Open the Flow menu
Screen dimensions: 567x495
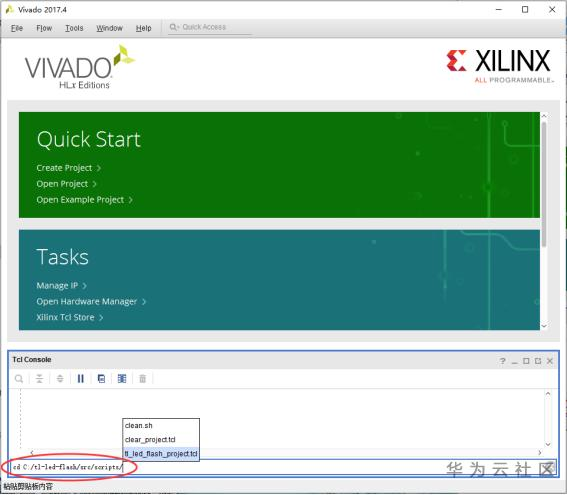(x=44, y=28)
